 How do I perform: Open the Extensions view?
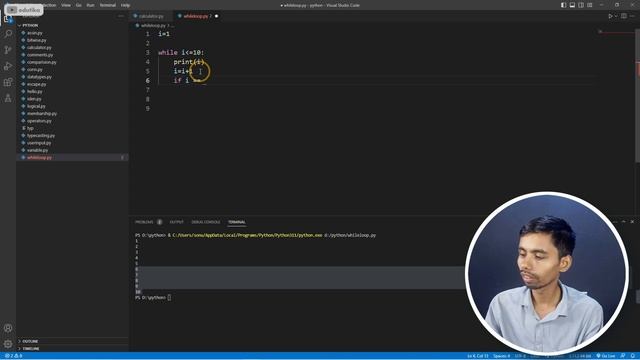(8, 82)
